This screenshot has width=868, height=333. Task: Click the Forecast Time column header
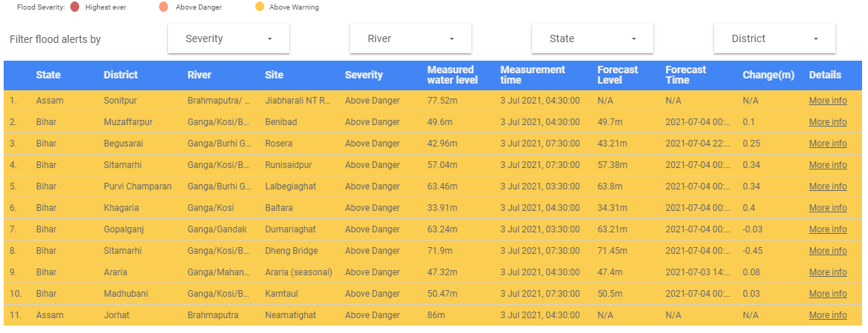click(686, 75)
